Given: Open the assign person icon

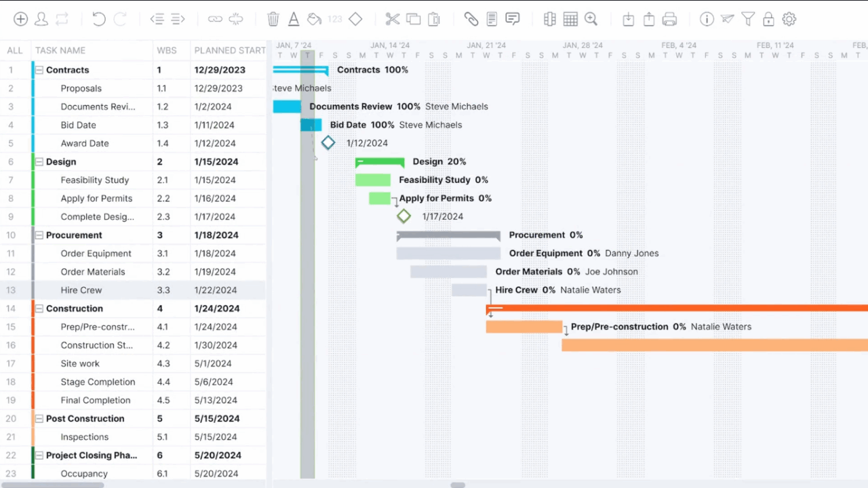Looking at the screenshot, I should (x=41, y=19).
